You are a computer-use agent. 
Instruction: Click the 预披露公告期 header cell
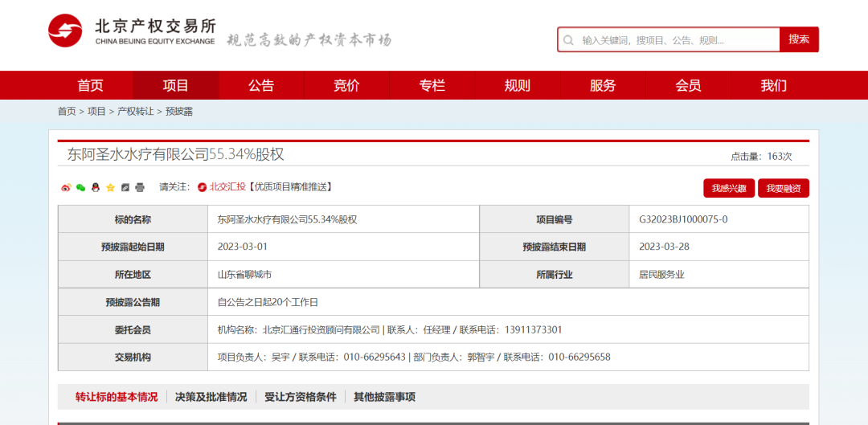coord(133,302)
